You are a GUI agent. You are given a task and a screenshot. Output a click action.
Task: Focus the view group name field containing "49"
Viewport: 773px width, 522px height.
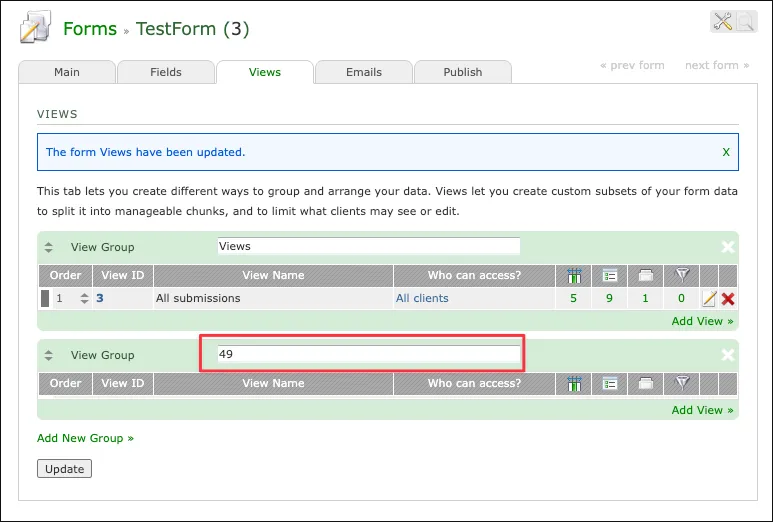click(368, 355)
